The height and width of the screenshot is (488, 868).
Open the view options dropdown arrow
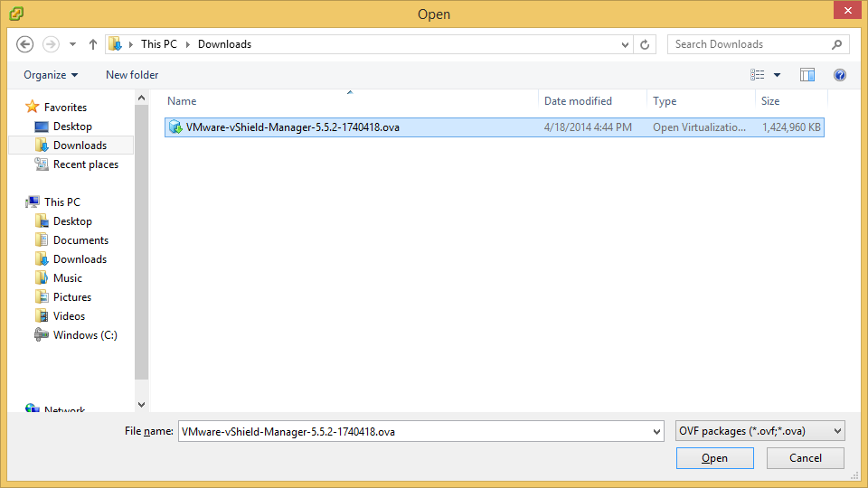click(778, 75)
